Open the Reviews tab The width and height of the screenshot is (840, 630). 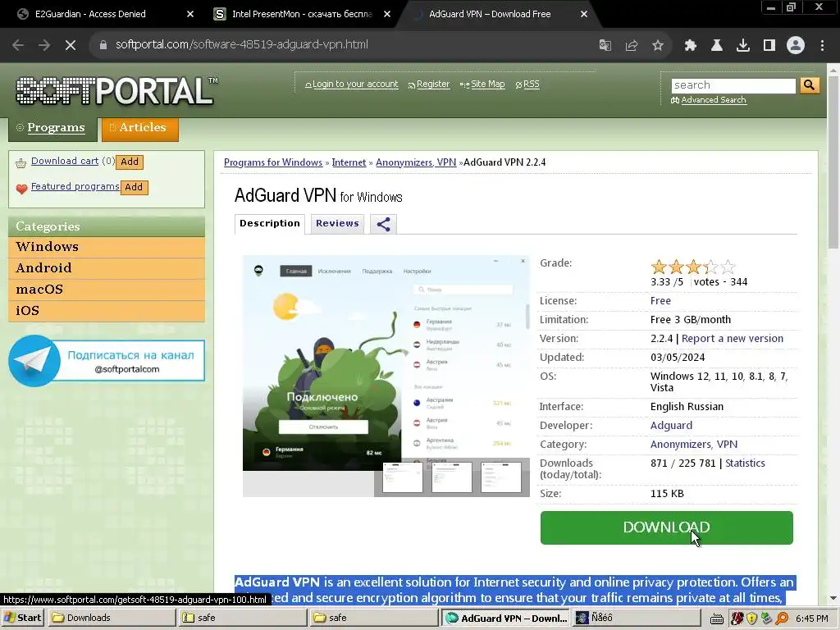pyautogui.click(x=337, y=223)
